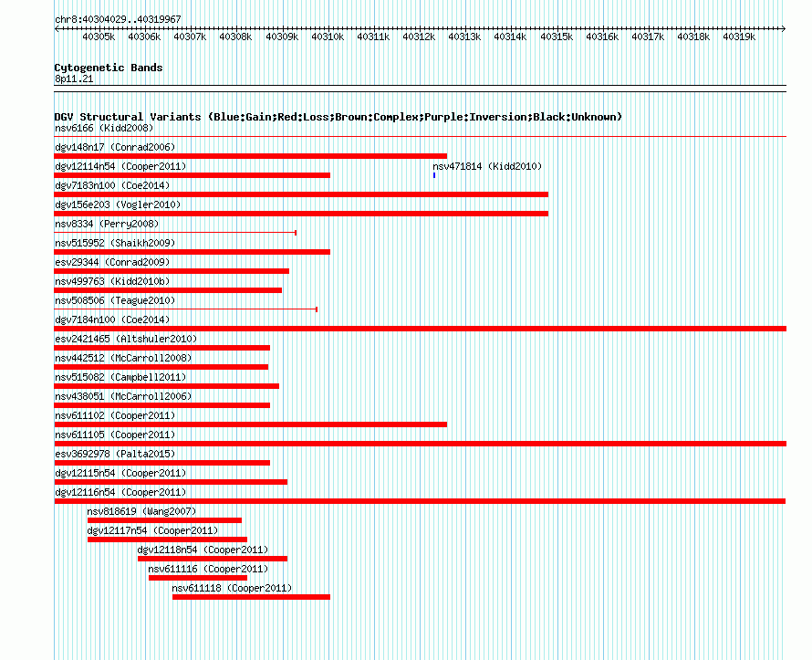Select the dgv156e203 (Vogler2010) label
The height and width of the screenshot is (660, 812).
point(118,205)
